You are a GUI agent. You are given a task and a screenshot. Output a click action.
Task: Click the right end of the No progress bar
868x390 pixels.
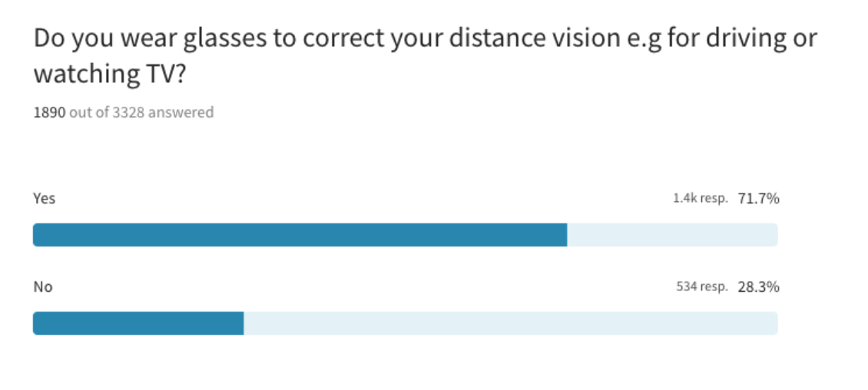[x=773, y=324]
